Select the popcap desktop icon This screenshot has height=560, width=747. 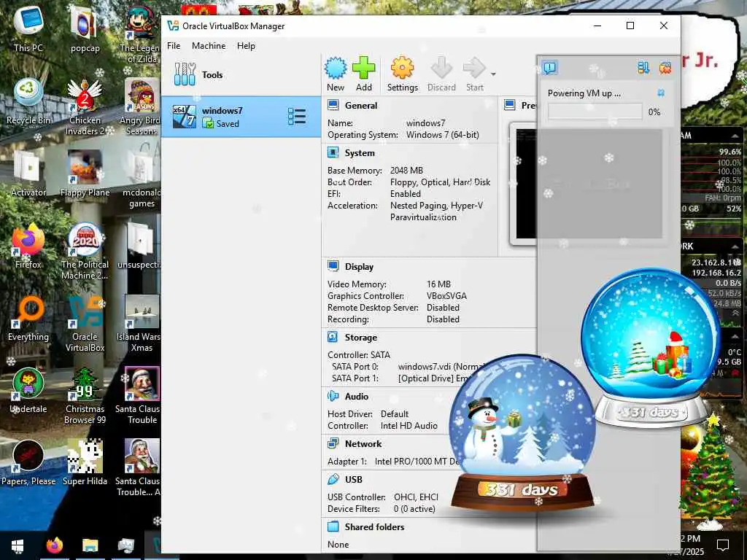tap(85, 29)
